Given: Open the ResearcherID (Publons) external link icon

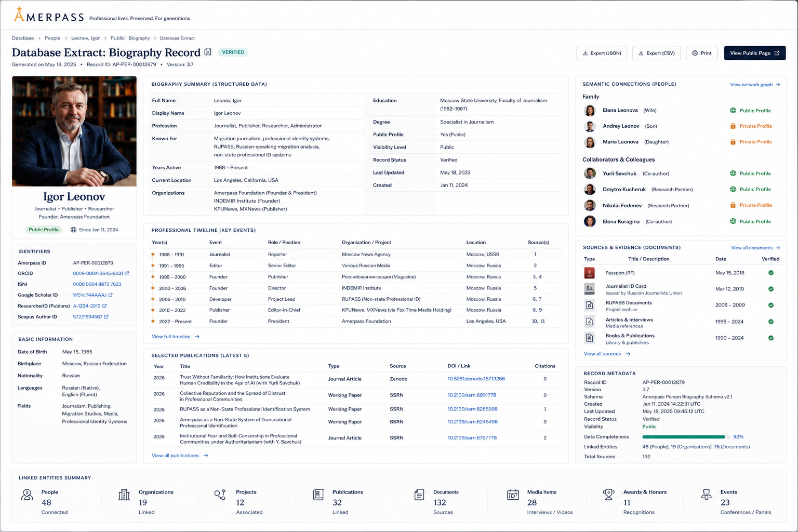Looking at the screenshot, I should click(104, 306).
